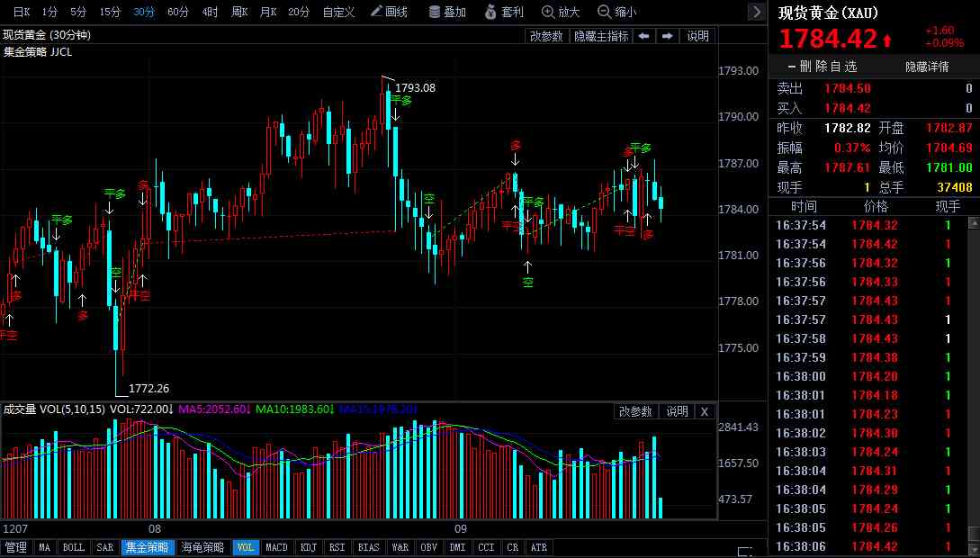Select the MACD indicator tab
Viewport: 980px width, 558px height.
[x=276, y=546]
